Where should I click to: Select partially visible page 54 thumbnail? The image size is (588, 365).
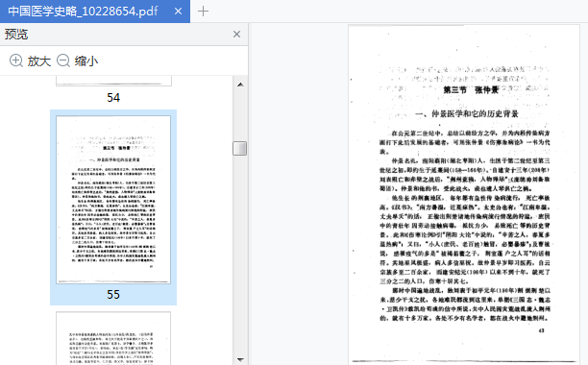[x=113, y=81]
